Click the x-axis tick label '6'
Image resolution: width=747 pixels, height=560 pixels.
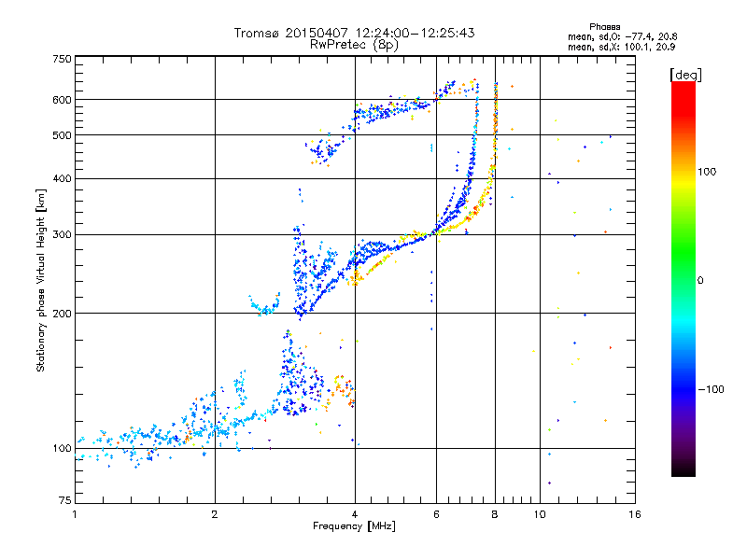(x=436, y=514)
